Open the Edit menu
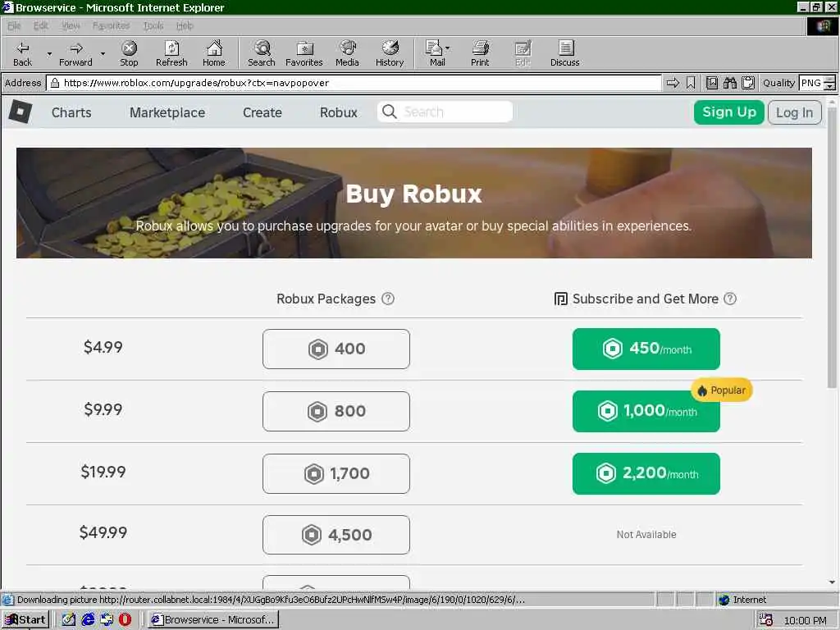840x630 pixels. point(41,25)
